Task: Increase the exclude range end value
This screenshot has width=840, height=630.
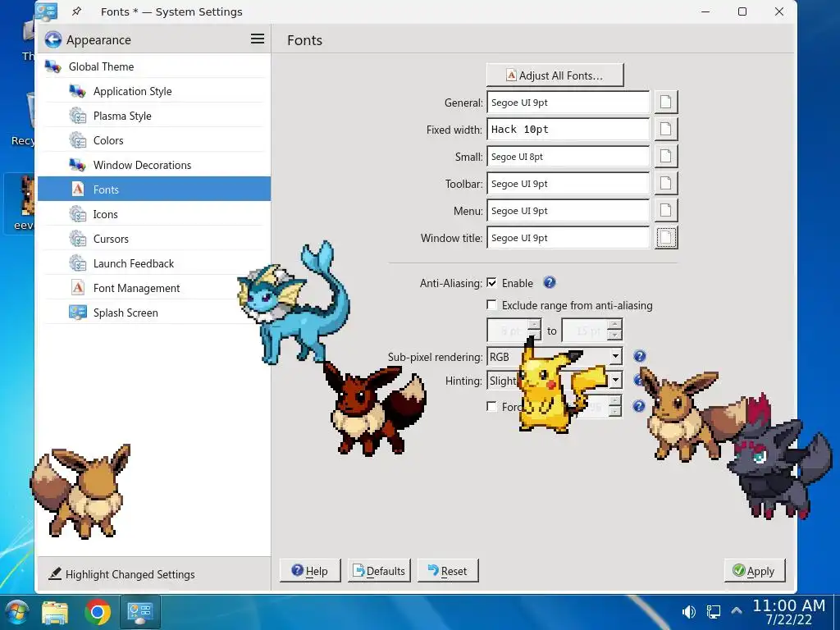Action: click(615, 324)
